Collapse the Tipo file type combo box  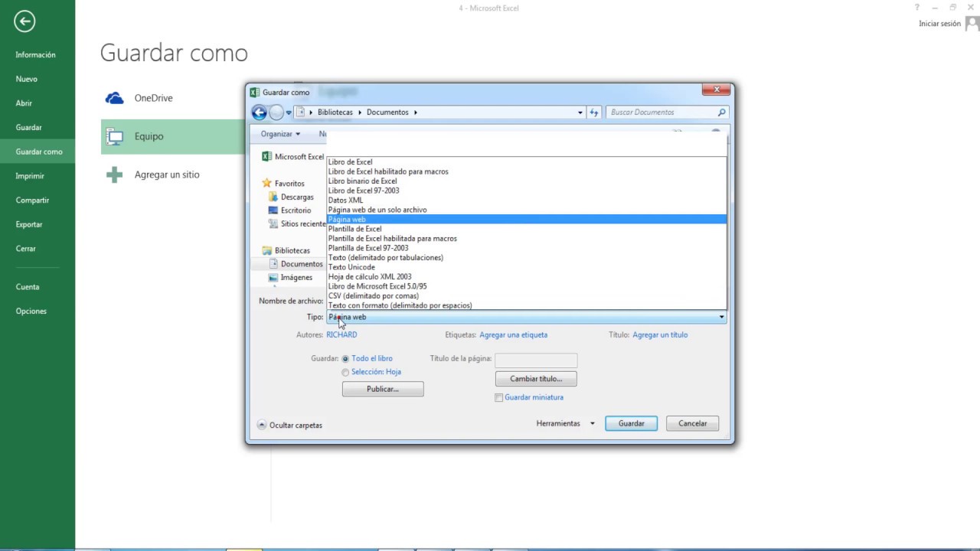(527, 317)
